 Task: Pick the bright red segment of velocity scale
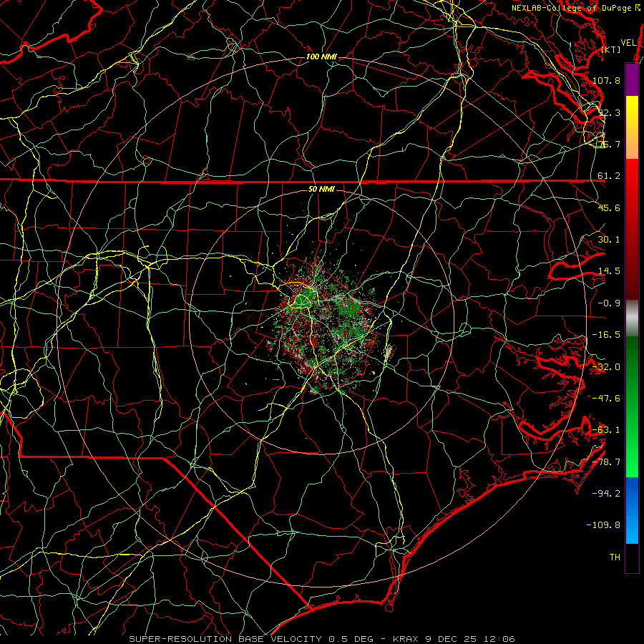632,175
